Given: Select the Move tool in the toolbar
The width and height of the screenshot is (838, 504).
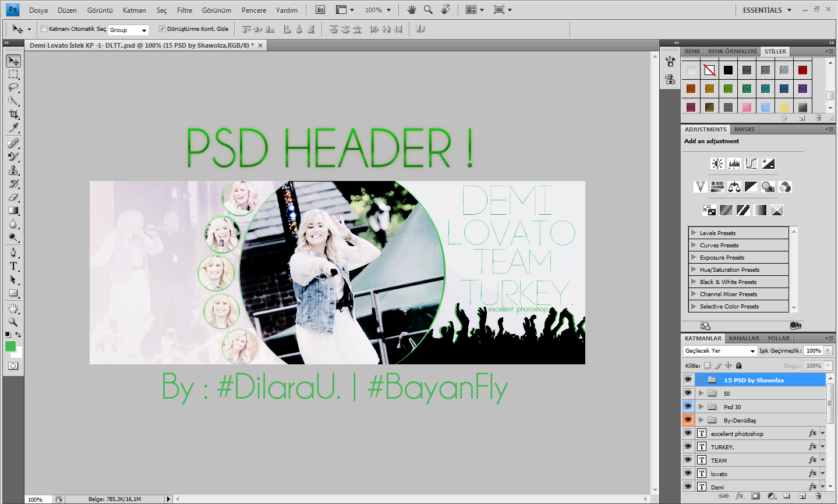Looking at the screenshot, I should [13, 61].
